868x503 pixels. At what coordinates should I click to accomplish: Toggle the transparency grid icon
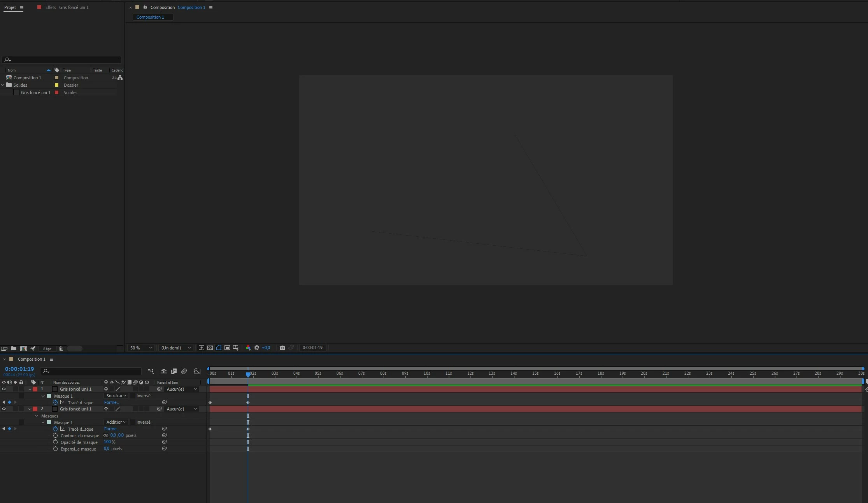click(x=210, y=348)
